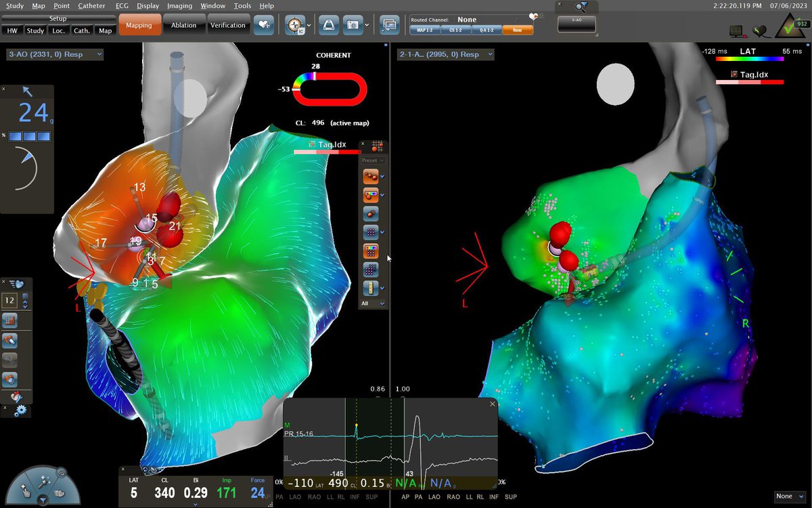
Task: Click the heart ECG signal status icon
Action: tap(761, 30)
